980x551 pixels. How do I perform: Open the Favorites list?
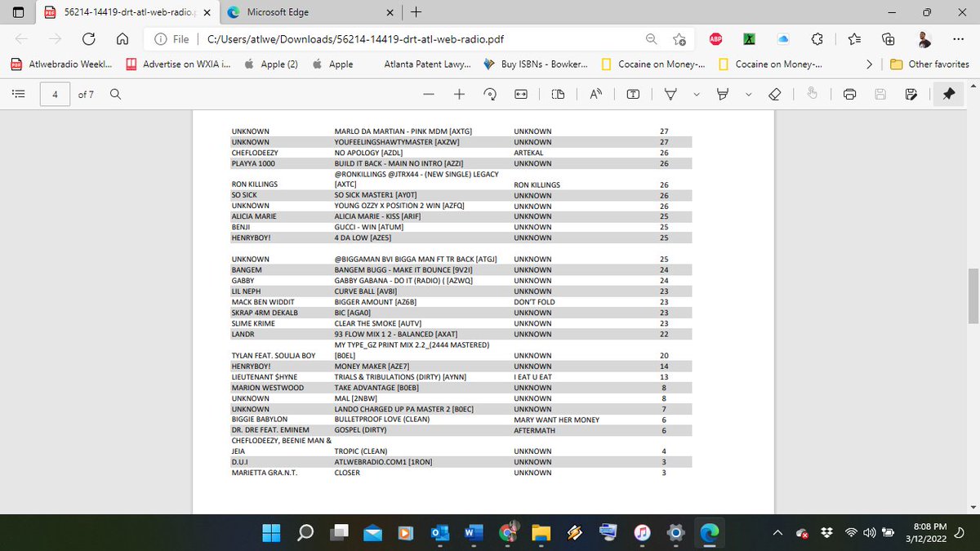tap(854, 38)
